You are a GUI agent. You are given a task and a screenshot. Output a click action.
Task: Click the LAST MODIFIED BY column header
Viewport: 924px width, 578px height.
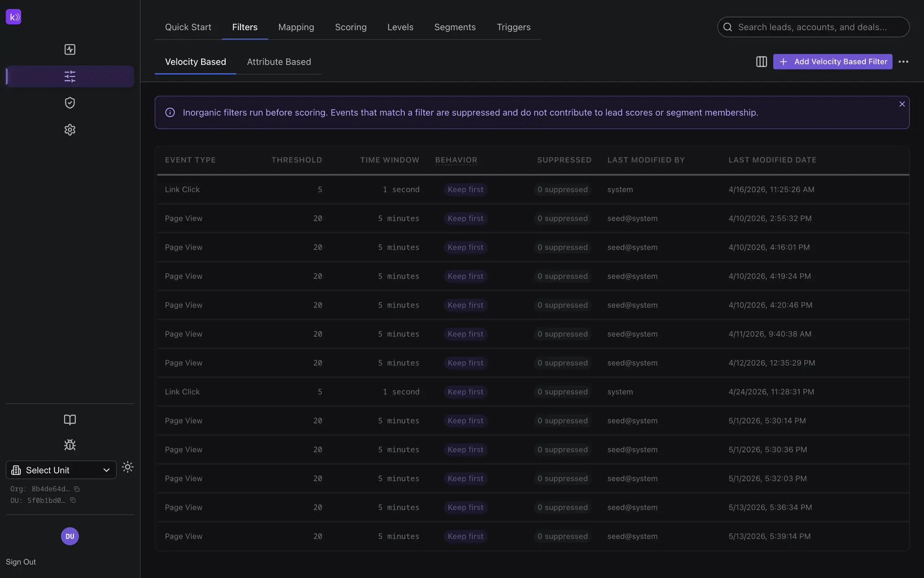[x=646, y=160]
